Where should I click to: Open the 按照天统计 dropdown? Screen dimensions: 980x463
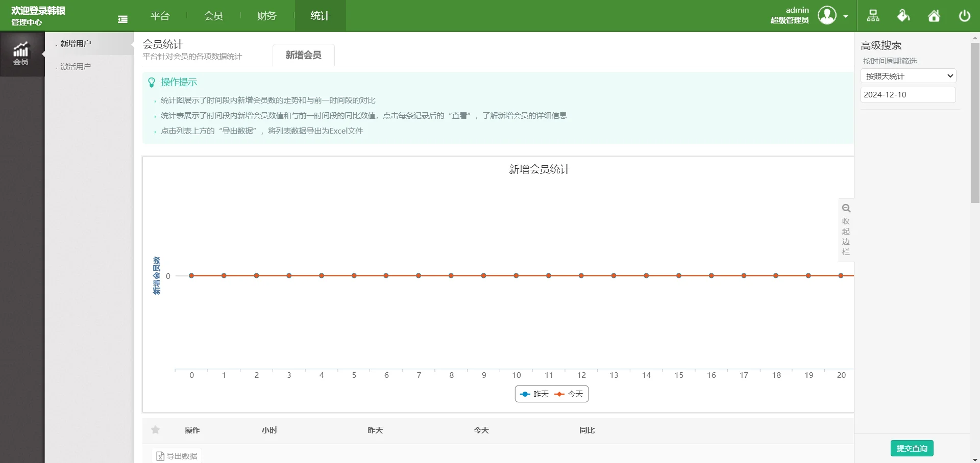909,75
